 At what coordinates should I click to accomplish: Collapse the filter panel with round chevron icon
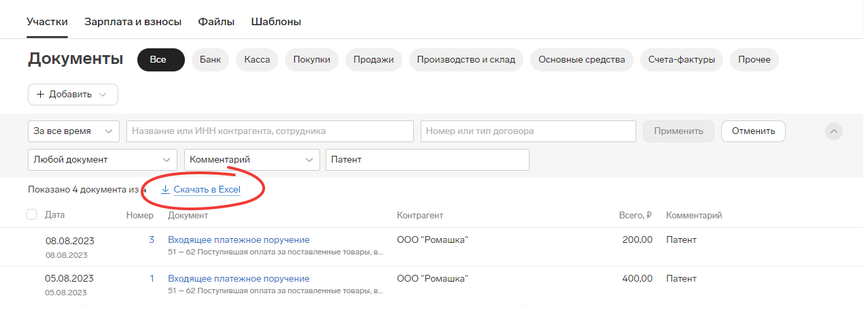tap(834, 131)
